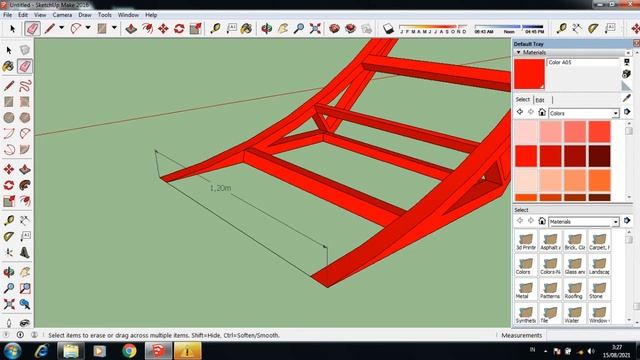Screen dimensions: 640x360
Task: Click the Offset tool in top toolbar
Action: [x=147, y=29]
